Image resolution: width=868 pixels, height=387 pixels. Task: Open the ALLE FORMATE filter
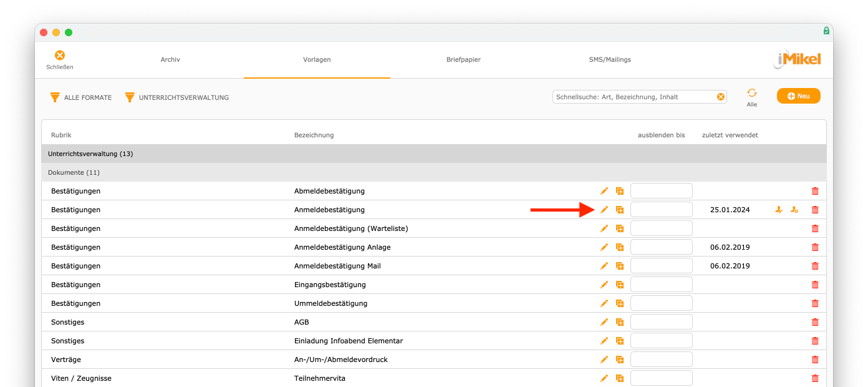click(81, 97)
